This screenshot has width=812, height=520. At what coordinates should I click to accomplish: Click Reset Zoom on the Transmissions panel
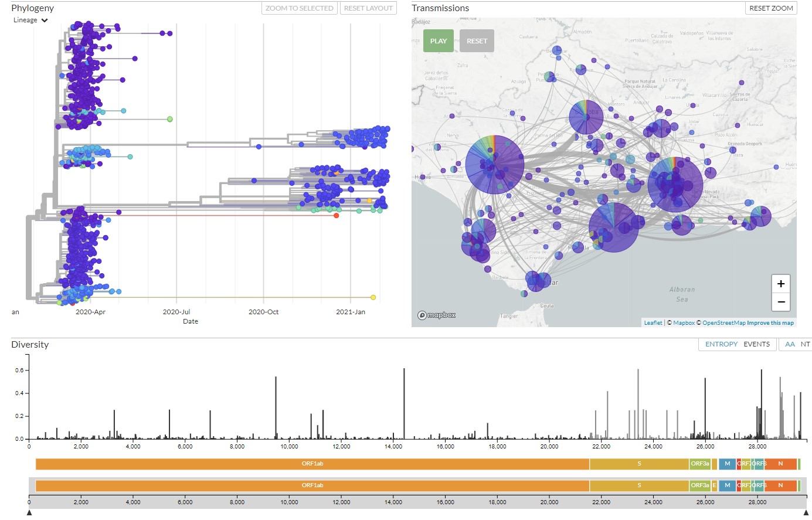coord(770,8)
